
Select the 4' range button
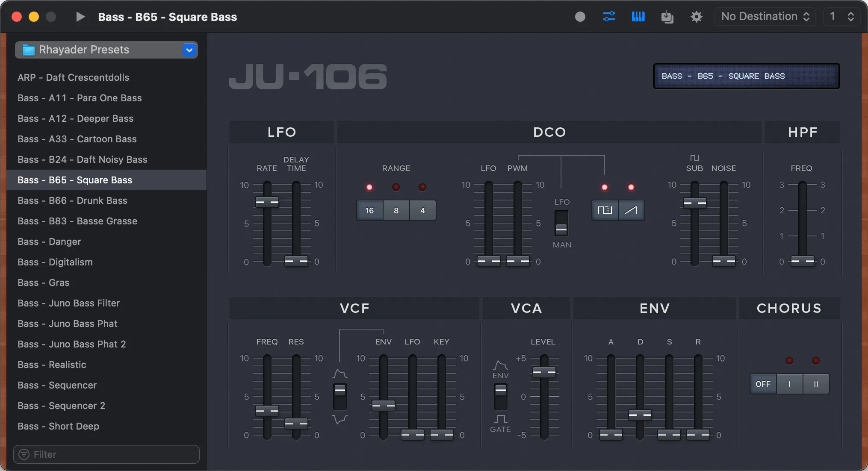coord(422,210)
